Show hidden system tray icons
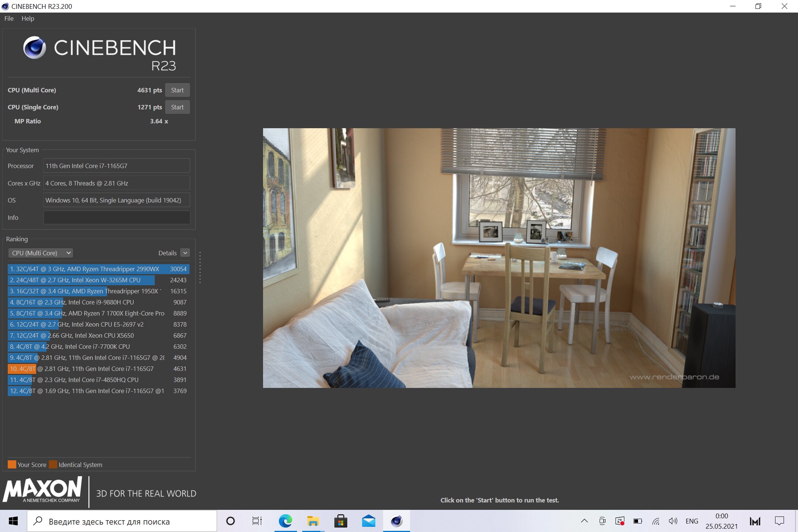798x532 pixels. point(584,521)
